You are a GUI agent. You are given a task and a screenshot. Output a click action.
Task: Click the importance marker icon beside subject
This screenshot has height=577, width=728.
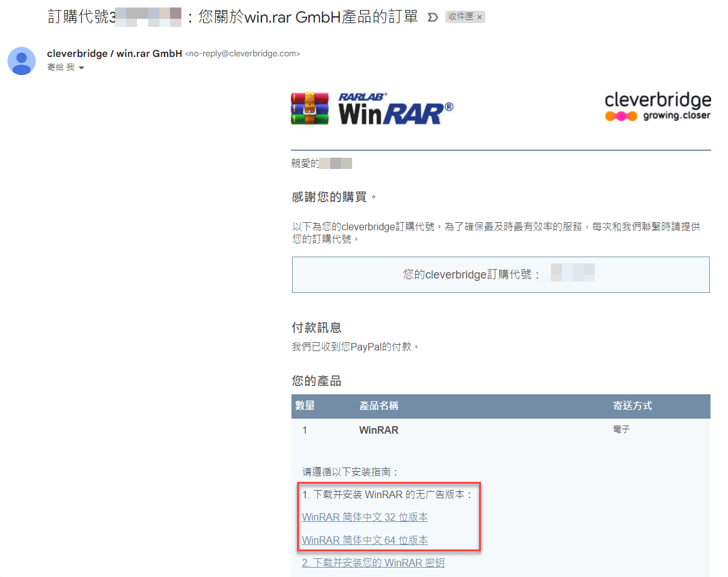coord(432,17)
